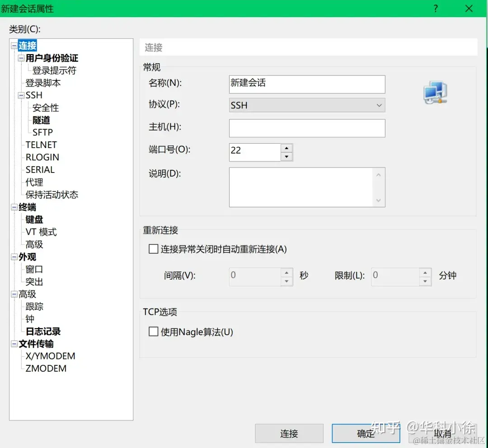Enable 连接异常关闭时自动重新连接 checkbox

pyautogui.click(x=154, y=249)
